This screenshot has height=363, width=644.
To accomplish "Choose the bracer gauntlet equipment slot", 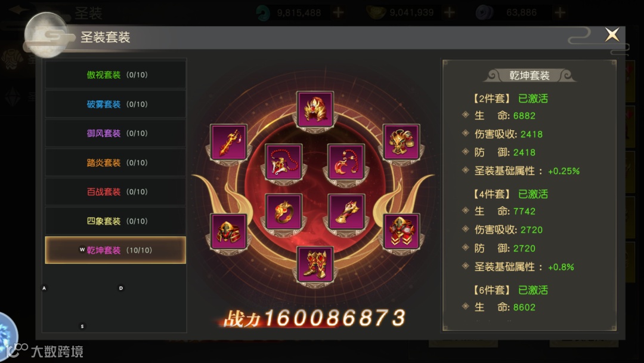I will (346, 212).
